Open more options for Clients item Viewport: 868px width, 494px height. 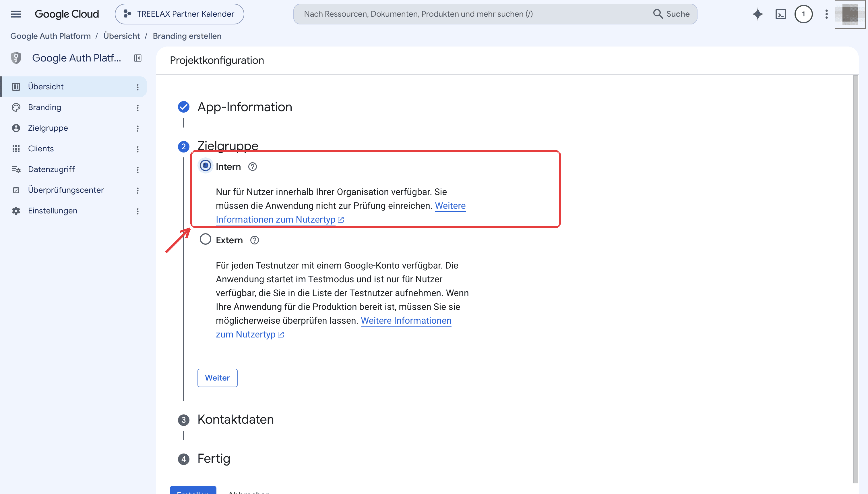pos(138,149)
